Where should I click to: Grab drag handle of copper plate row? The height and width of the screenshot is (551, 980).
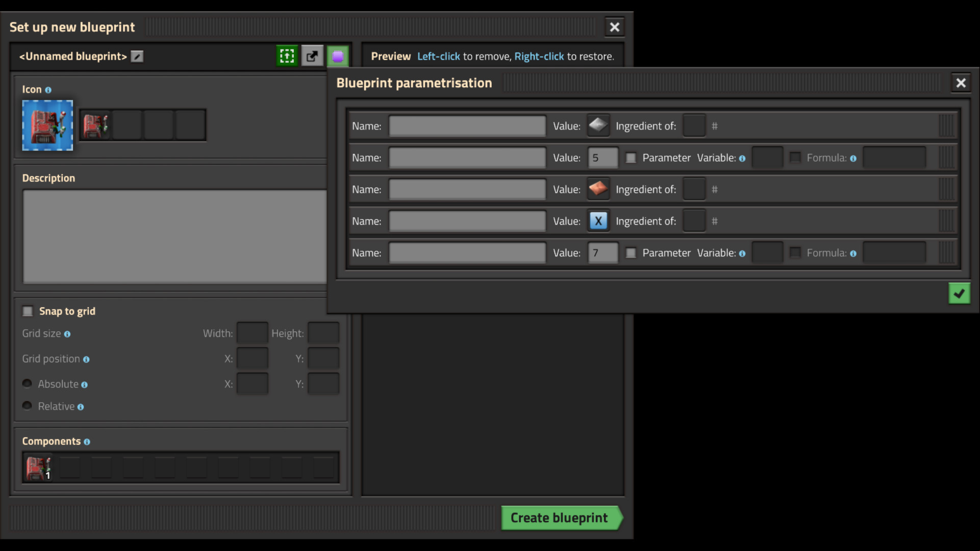click(947, 189)
